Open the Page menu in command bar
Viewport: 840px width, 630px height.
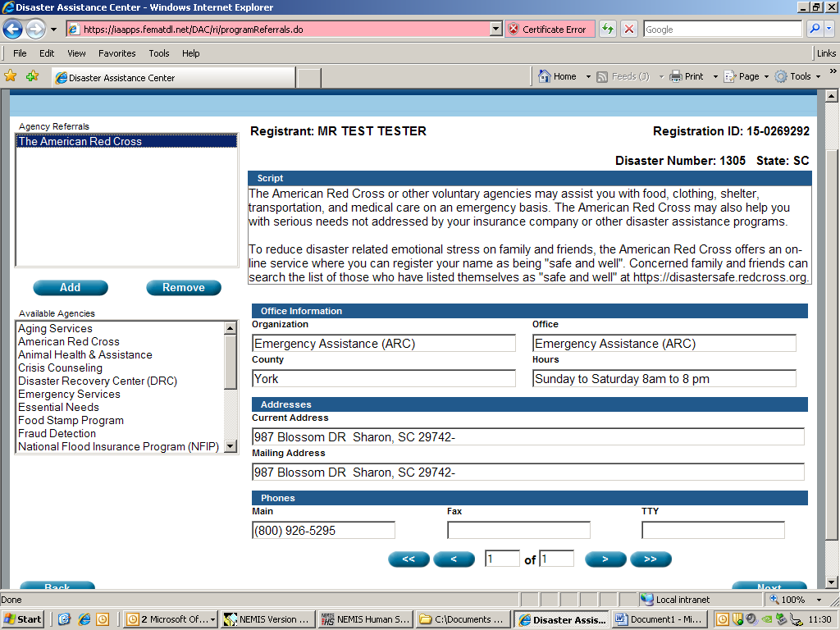(746, 76)
